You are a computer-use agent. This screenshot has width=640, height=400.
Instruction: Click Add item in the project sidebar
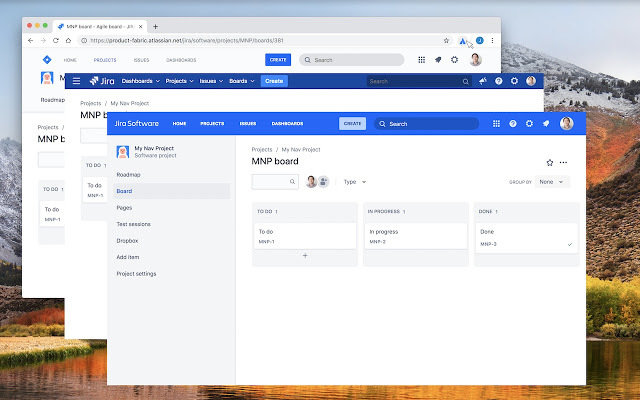click(x=171, y=257)
